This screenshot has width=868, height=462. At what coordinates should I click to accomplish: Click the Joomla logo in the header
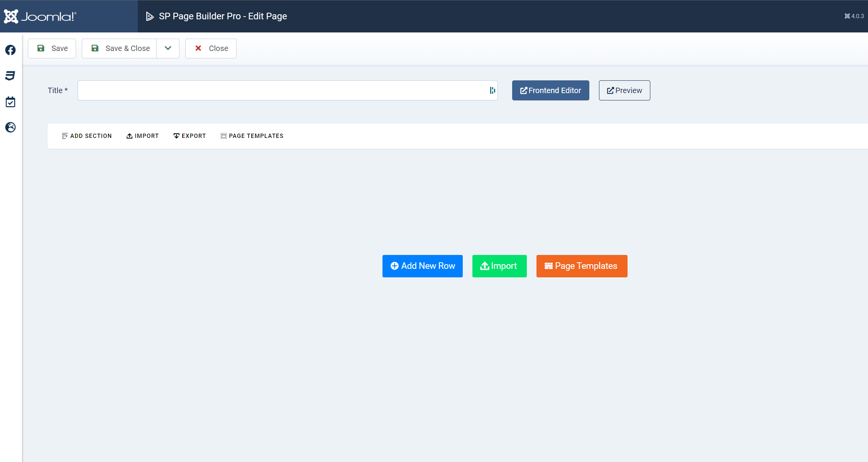click(x=40, y=16)
